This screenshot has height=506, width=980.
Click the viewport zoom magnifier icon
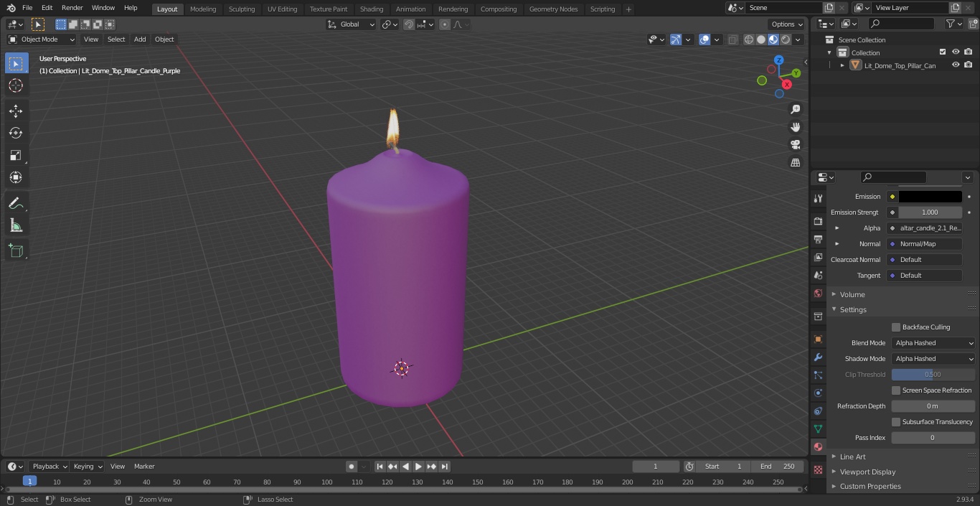[x=795, y=109]
